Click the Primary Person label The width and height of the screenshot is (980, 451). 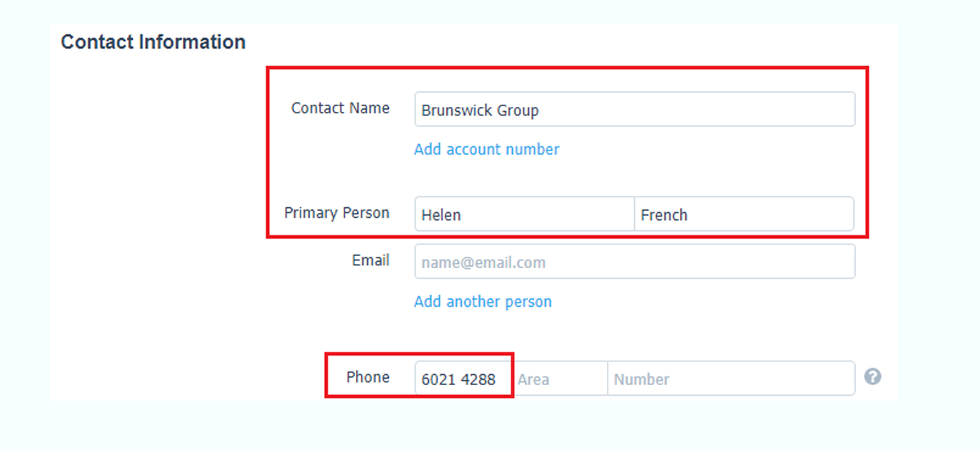pyautogui.click(x=336, y=213)
